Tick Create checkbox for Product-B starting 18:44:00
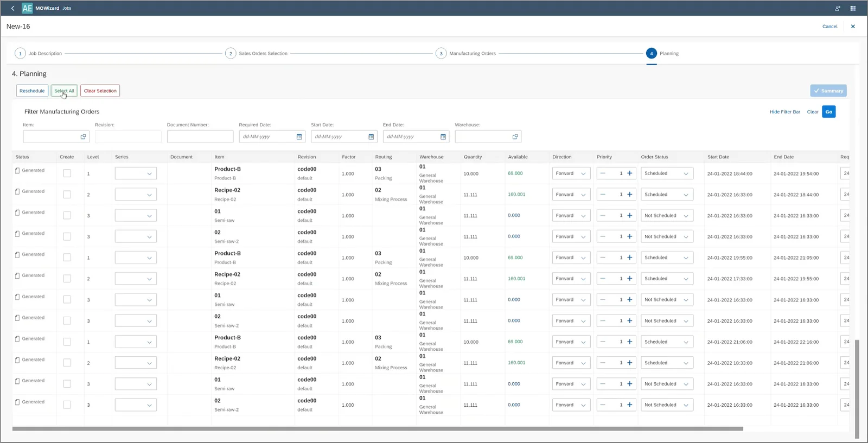The image size is (868, 443). pyautogui.click(x=67, y=174)
